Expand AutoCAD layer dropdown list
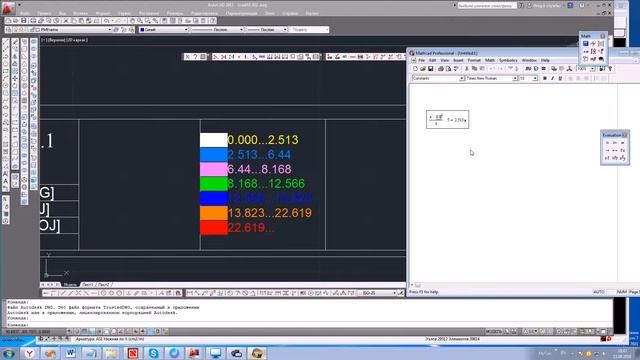The height and width of the screenshot is (360, 640). [x=109, y=30]
